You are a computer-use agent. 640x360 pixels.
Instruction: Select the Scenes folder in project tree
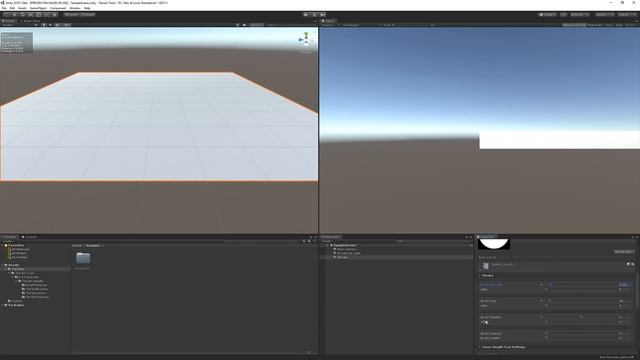point(16,301)
